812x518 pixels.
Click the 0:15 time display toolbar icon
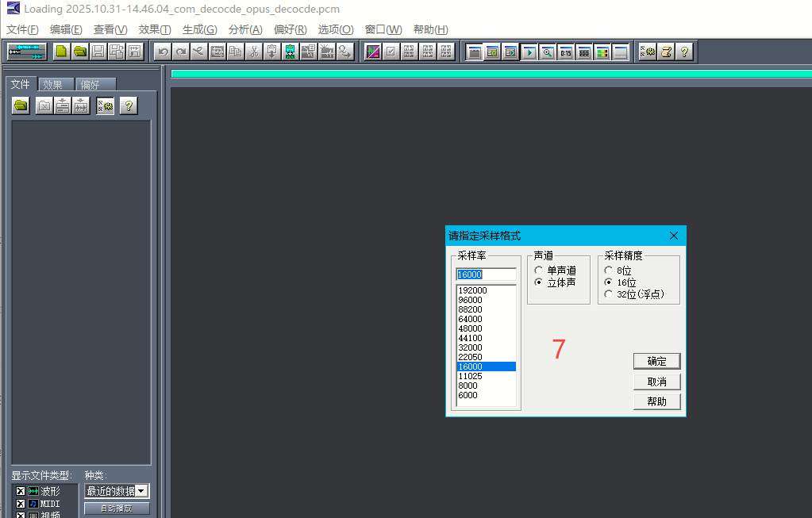(565, 52)
